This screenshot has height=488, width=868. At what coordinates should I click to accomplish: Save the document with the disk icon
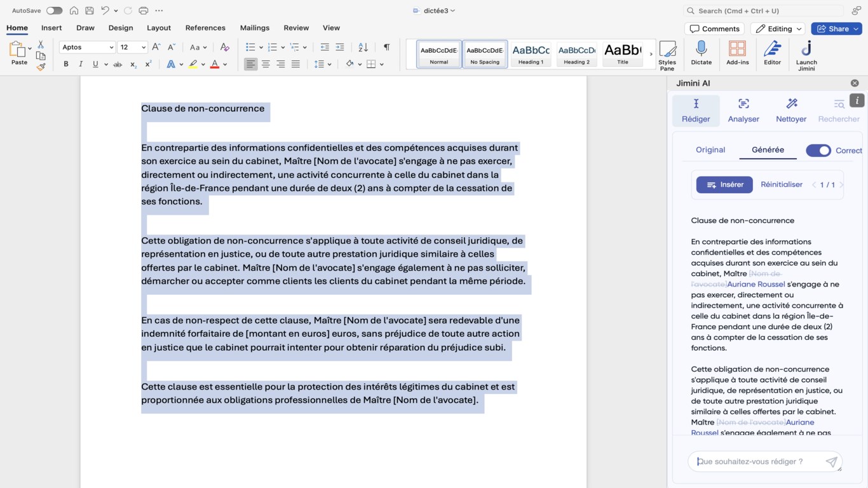[90, 11]
